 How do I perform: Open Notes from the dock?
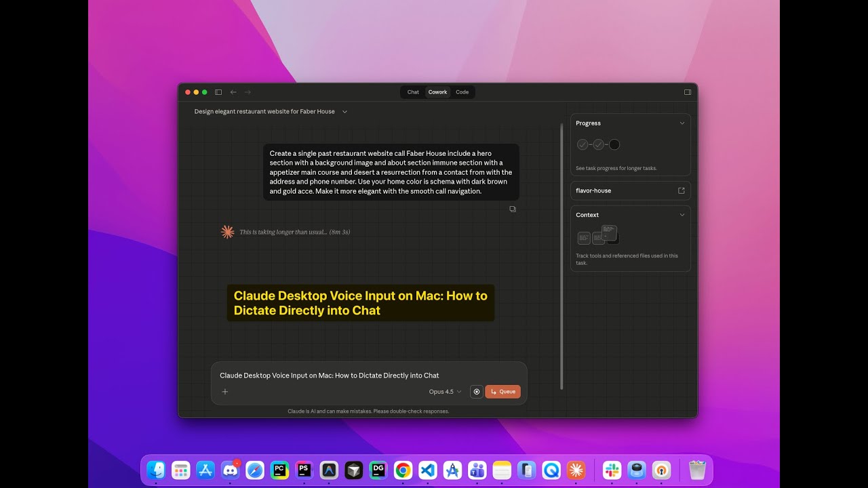[502, 470]
